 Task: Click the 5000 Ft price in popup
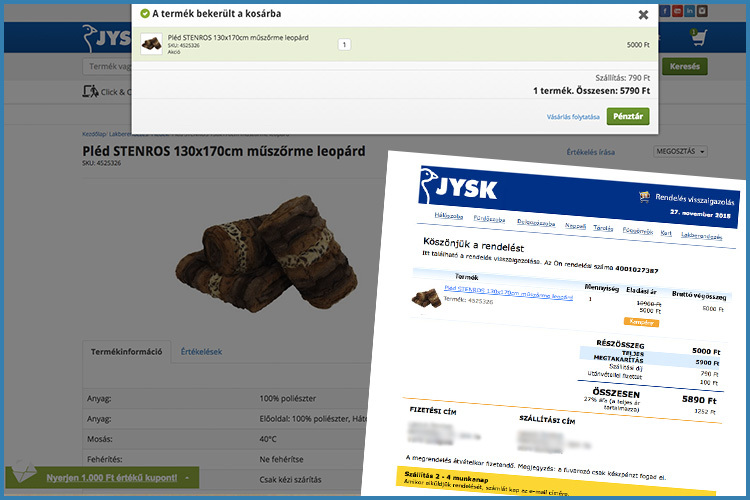coord(638,44)
